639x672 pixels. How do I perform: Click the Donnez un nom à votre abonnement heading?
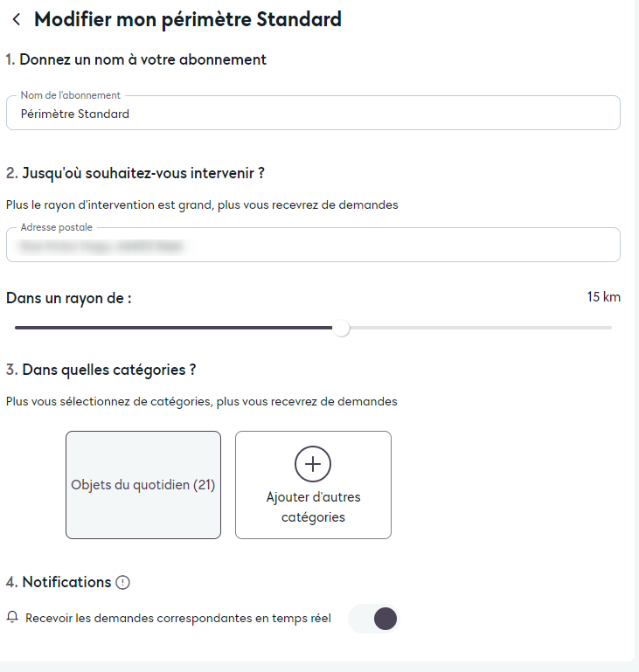(x=136, y=59)
